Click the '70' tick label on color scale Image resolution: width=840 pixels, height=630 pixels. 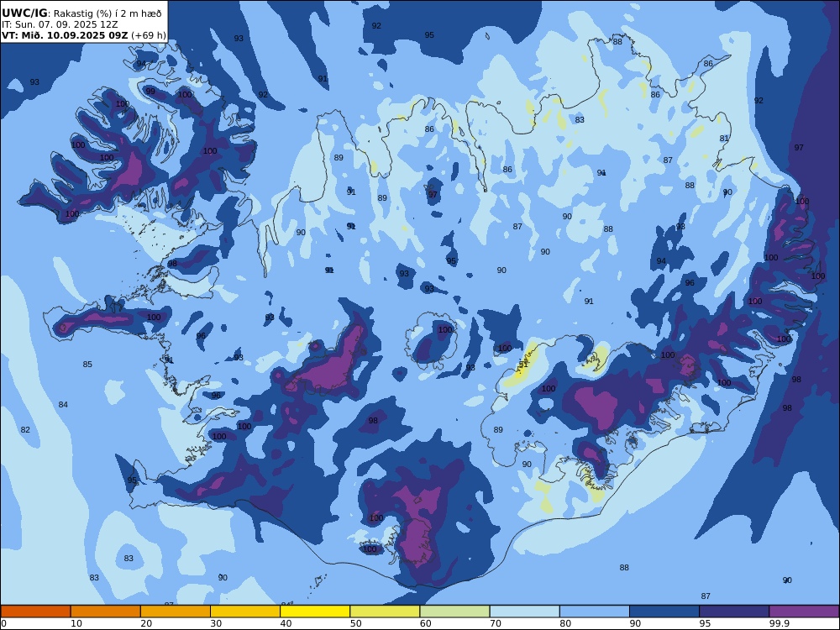496,623
